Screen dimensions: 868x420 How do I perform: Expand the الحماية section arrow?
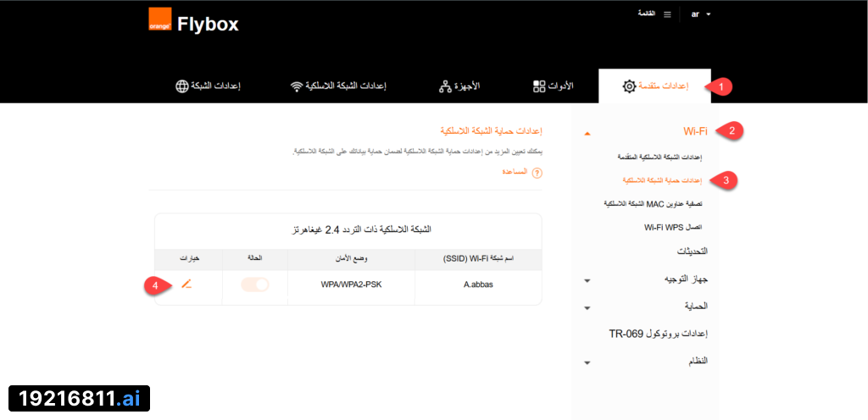(x=587, y=308)
